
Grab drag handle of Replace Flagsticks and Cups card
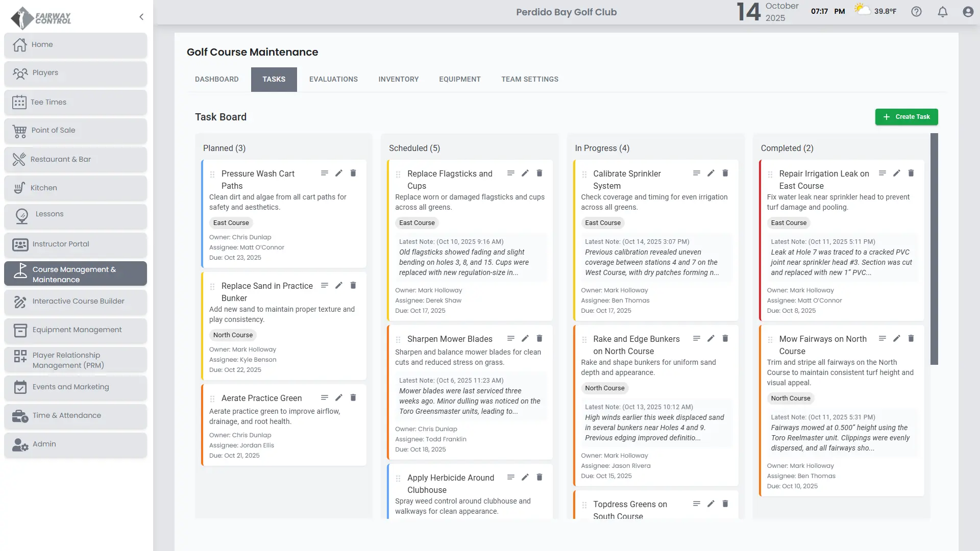398,174
